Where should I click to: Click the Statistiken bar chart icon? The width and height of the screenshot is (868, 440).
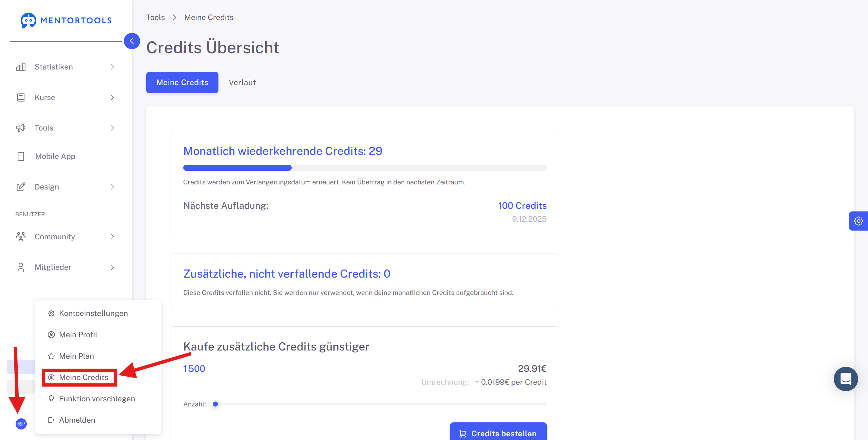click(21, 67)
